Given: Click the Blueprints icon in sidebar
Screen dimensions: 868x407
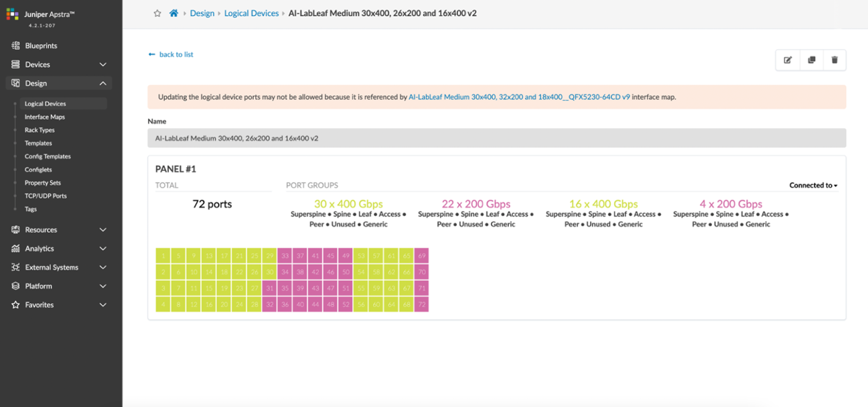Looking at the screenshot, I should 15,46.
